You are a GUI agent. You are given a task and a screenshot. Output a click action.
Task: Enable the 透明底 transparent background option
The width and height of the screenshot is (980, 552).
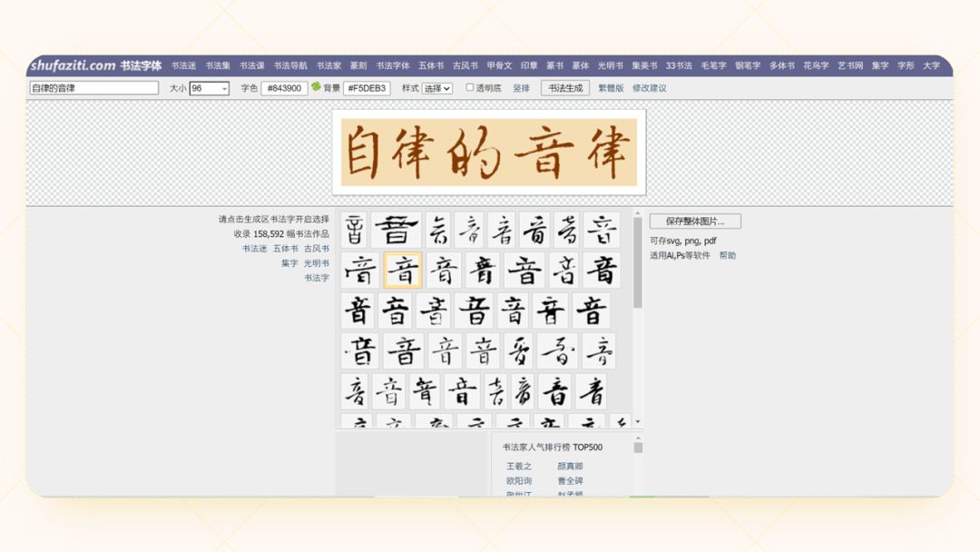[469, 88]
